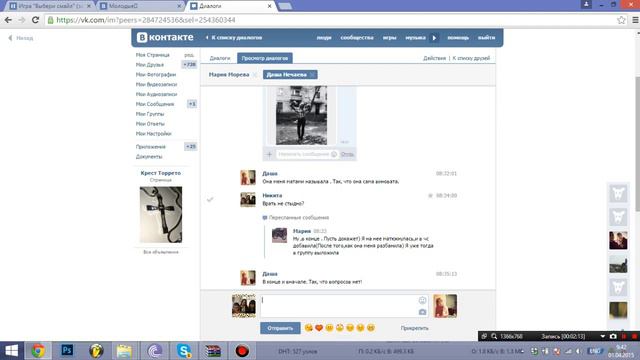640x360 pixels.
Task: Open Мои Аудиозаписи in the sidebar
Action: click(x=156, y=94)
